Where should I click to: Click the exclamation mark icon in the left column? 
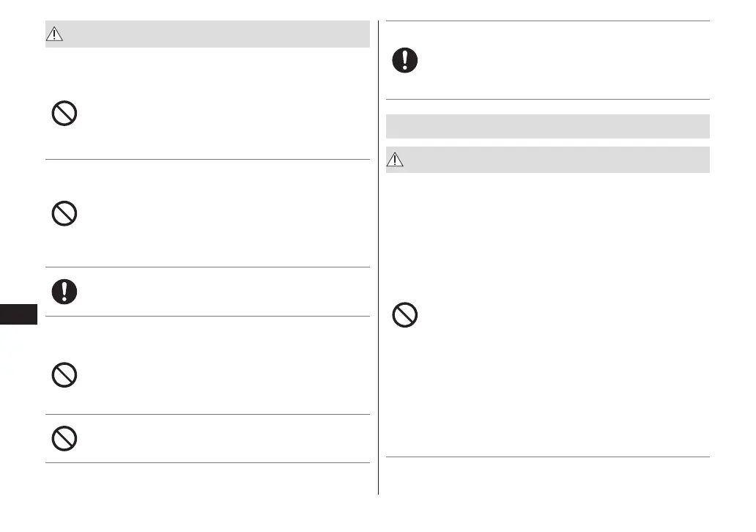coord(64,292)
